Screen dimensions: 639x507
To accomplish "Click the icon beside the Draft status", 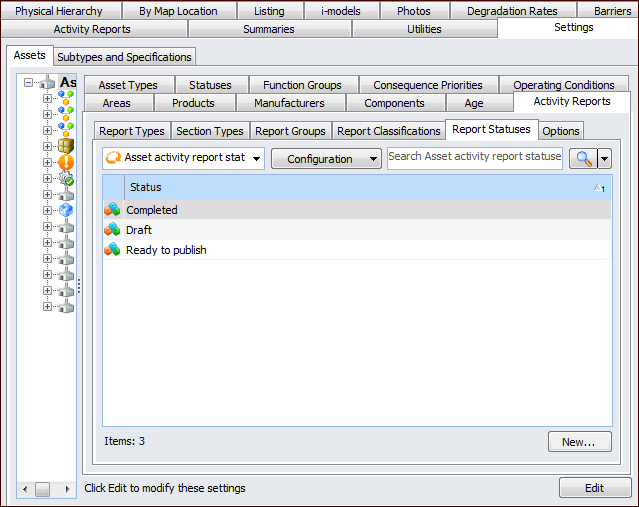I will 112,229.
